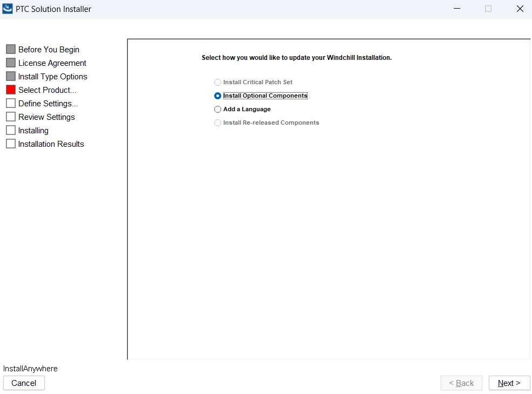Click the red Select Product step box
Viewport: 532px width, 394px height.
tap(11, 90)
